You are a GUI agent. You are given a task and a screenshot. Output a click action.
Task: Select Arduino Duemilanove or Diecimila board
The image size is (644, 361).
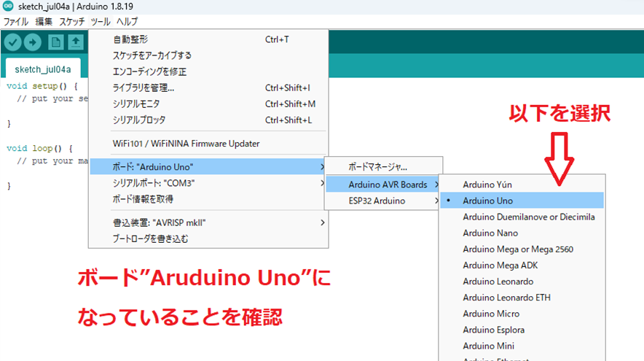point(522,217)
